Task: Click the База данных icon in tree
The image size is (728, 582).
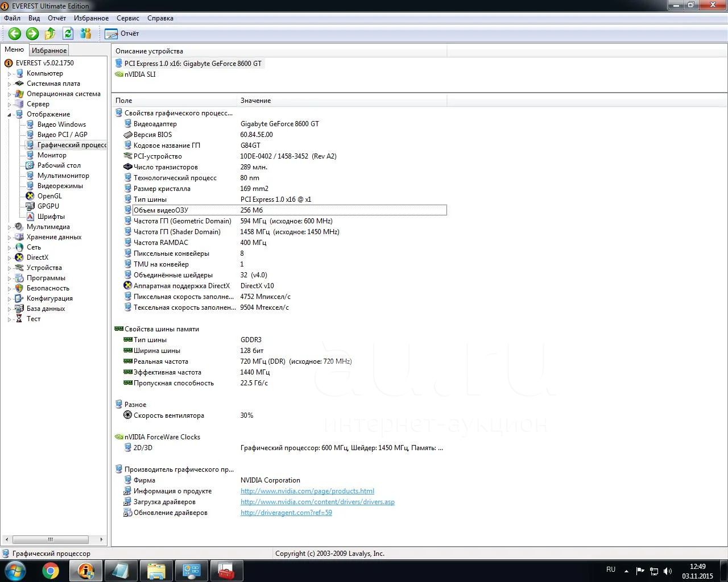Action: [19, 309]
